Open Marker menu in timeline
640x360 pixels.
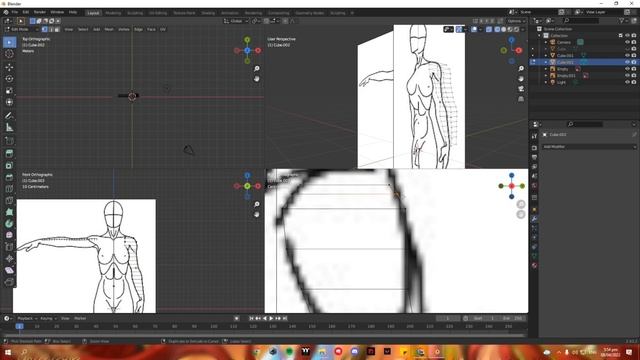[x=80, y=318]
